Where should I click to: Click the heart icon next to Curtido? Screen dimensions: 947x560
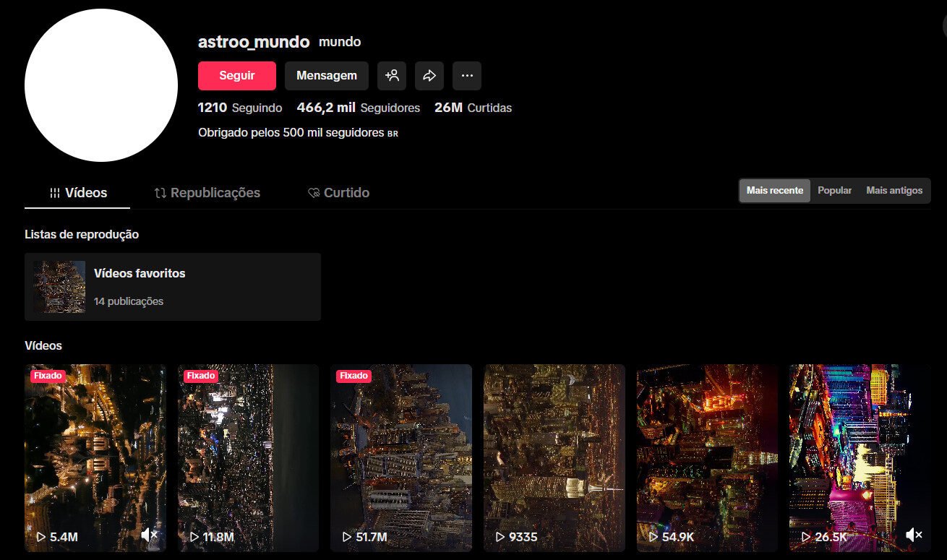(314, 192)
